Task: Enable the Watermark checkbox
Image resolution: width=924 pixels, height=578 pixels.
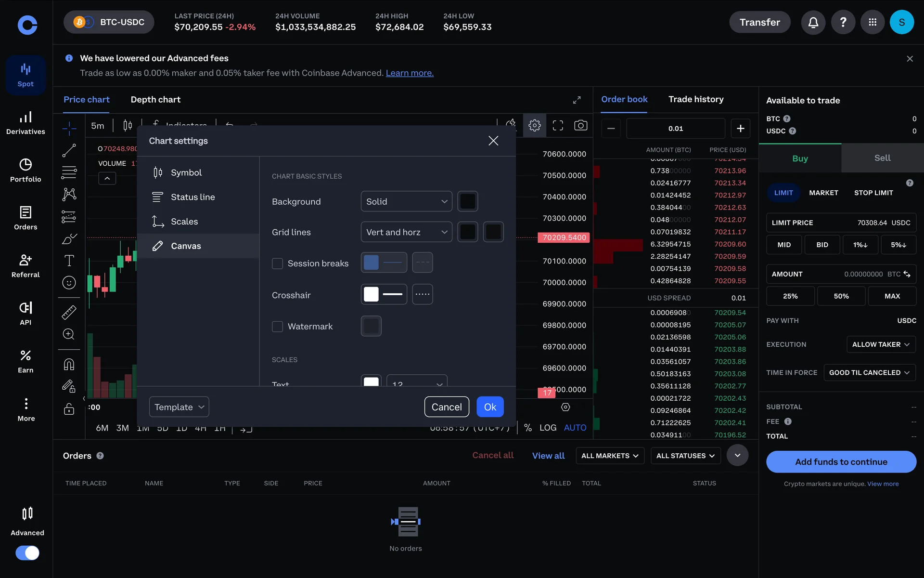Action: tap(277, 327)
